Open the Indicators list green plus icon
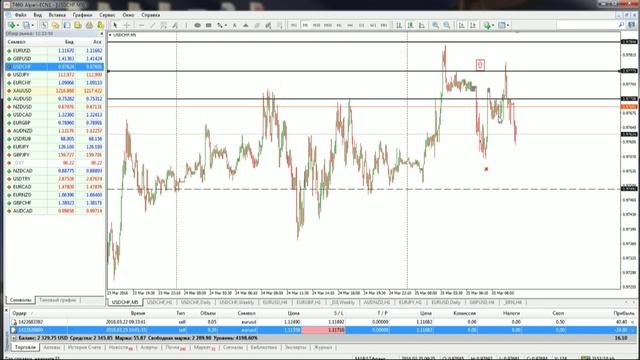 pyautogui.click(x=487, y=25)
